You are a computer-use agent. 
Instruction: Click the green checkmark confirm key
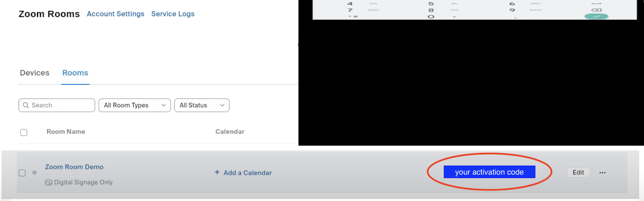[596, 17]
